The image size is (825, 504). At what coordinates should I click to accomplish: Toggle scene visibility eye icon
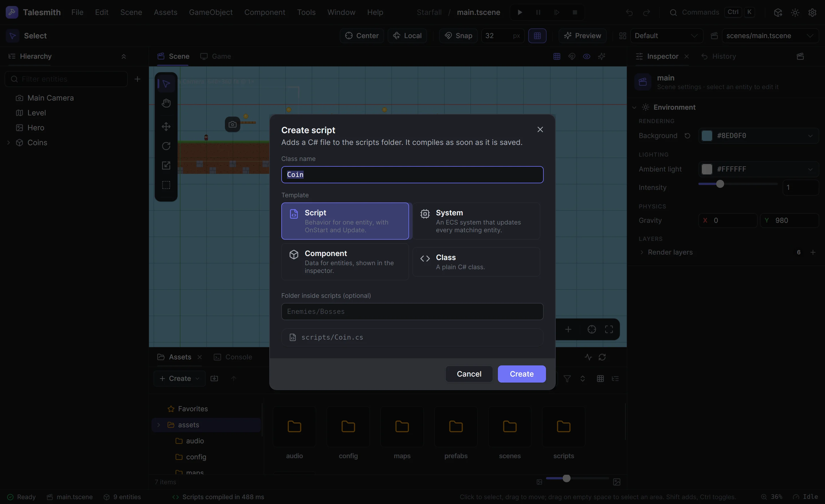[x=587, y=56]
